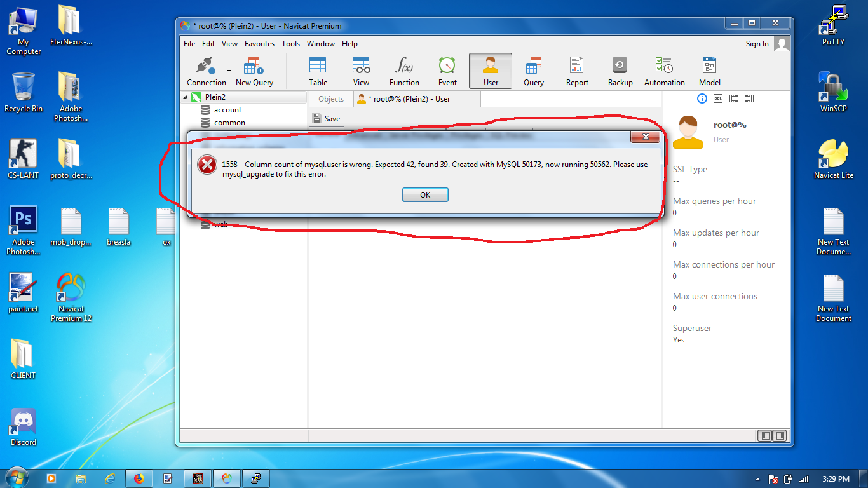Show the Member Of panel icon
This screenshot has height=488, width=868.
[734, 98]
